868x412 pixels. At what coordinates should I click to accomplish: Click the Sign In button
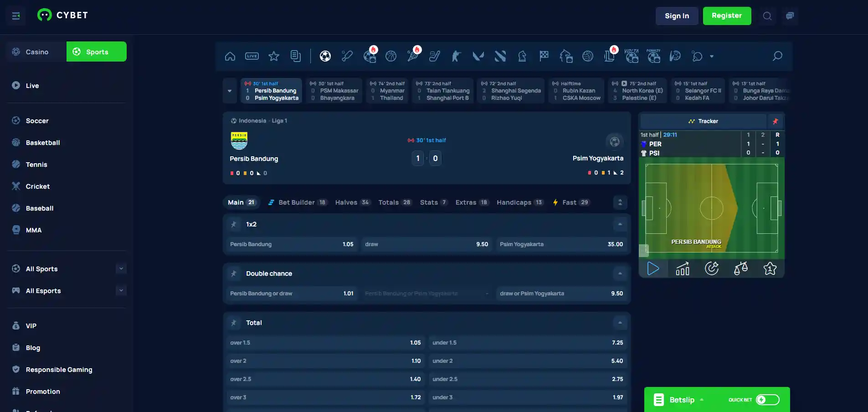(677, 16)
